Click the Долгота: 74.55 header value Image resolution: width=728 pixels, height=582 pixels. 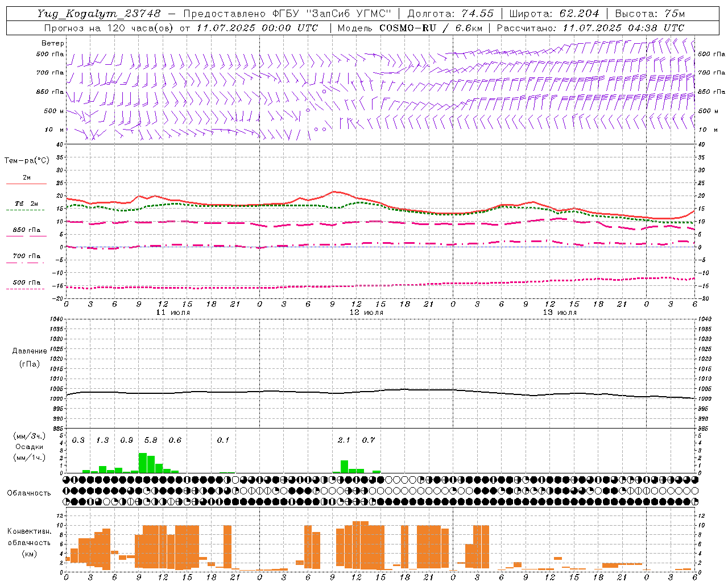(450, 14)
